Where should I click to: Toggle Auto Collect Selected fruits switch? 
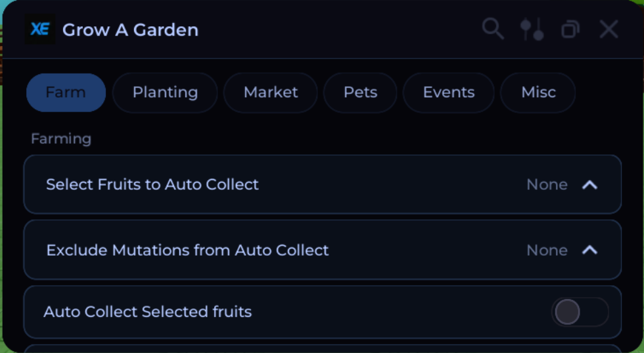pos(580,312)
